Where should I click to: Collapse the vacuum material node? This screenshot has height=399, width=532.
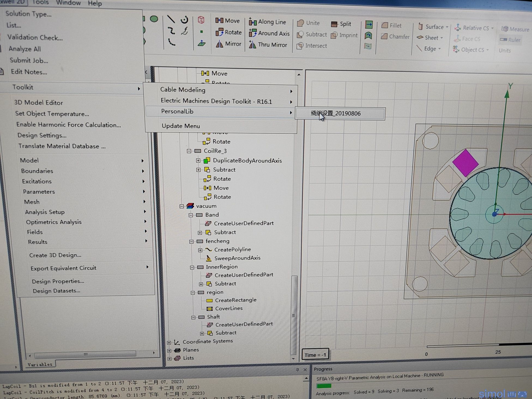pos(182,206)
